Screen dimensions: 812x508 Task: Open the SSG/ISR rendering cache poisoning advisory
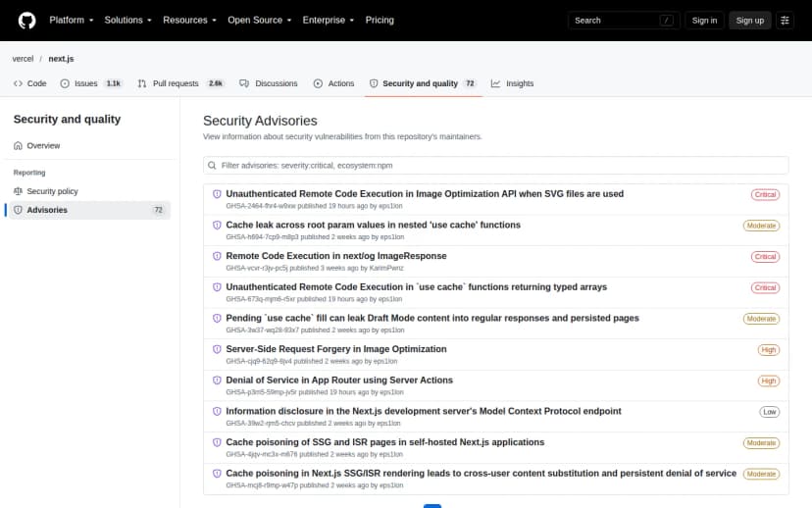(482, 474)
